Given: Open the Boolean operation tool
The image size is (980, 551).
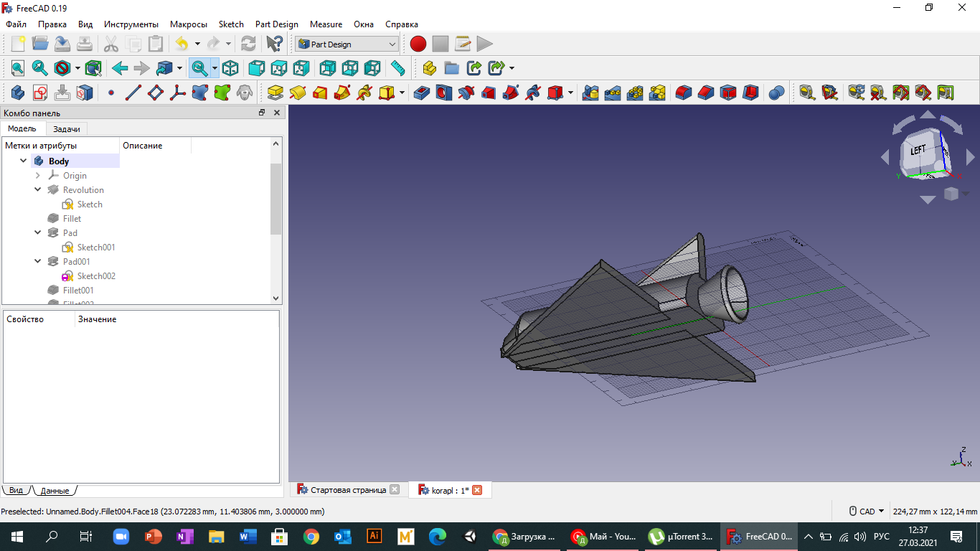Looking at the screenshot, I should pos(776,93).
